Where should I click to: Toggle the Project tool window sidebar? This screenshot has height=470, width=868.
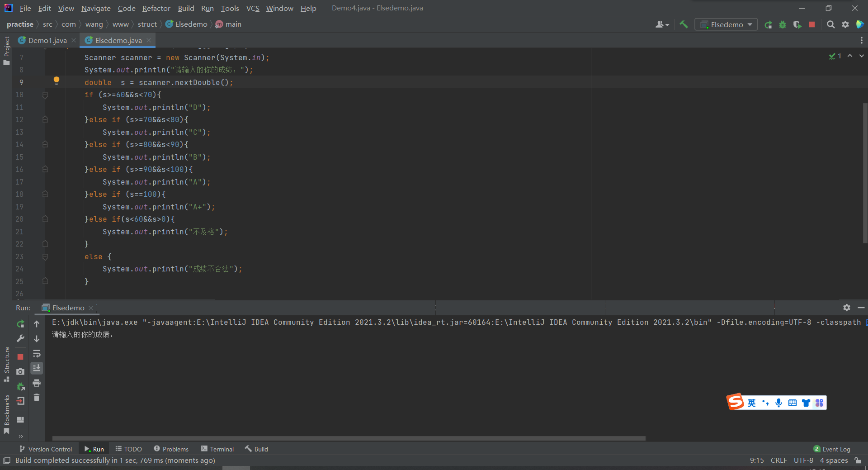[x=6, y=50]
